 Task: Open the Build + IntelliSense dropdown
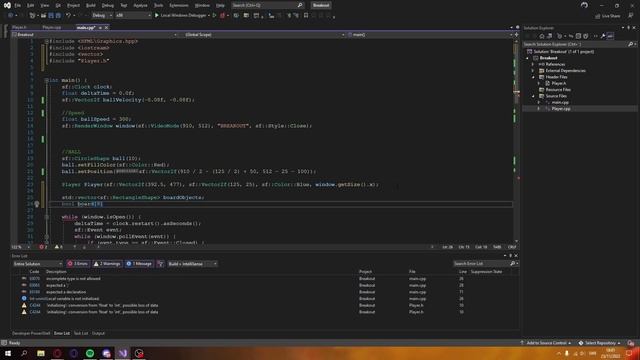tap(193, 264)
